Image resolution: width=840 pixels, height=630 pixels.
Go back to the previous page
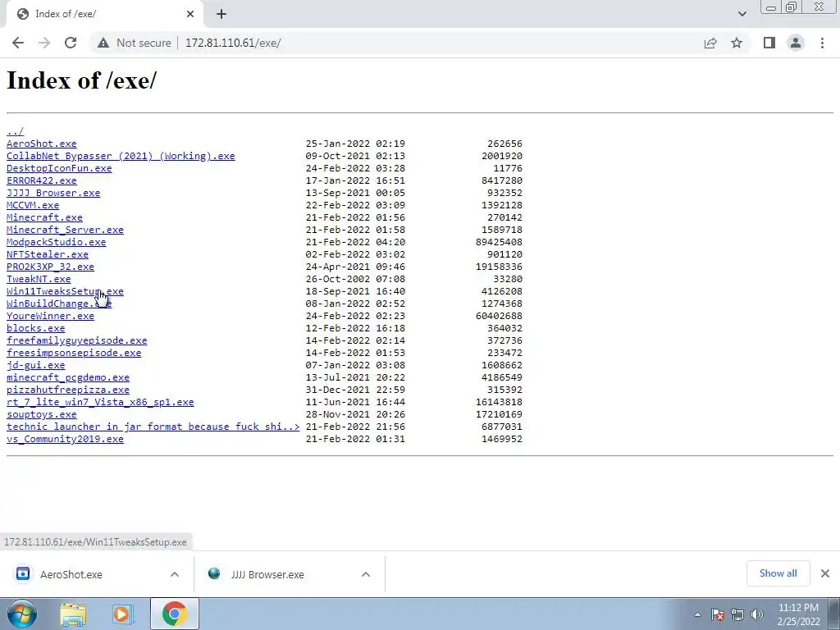click(x=18, y=43)
